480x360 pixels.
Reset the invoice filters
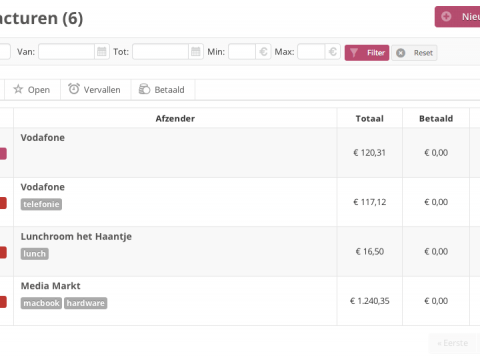[x=414, y=53]
